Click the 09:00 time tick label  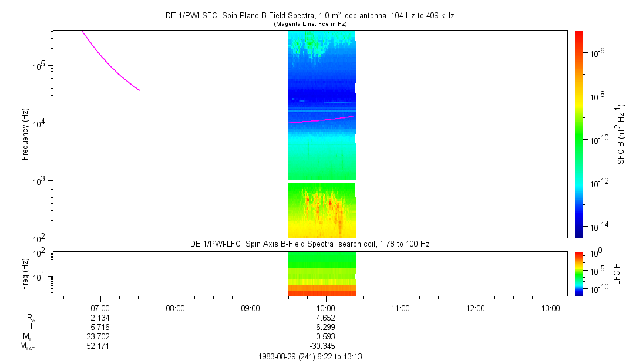click(251, 308)
